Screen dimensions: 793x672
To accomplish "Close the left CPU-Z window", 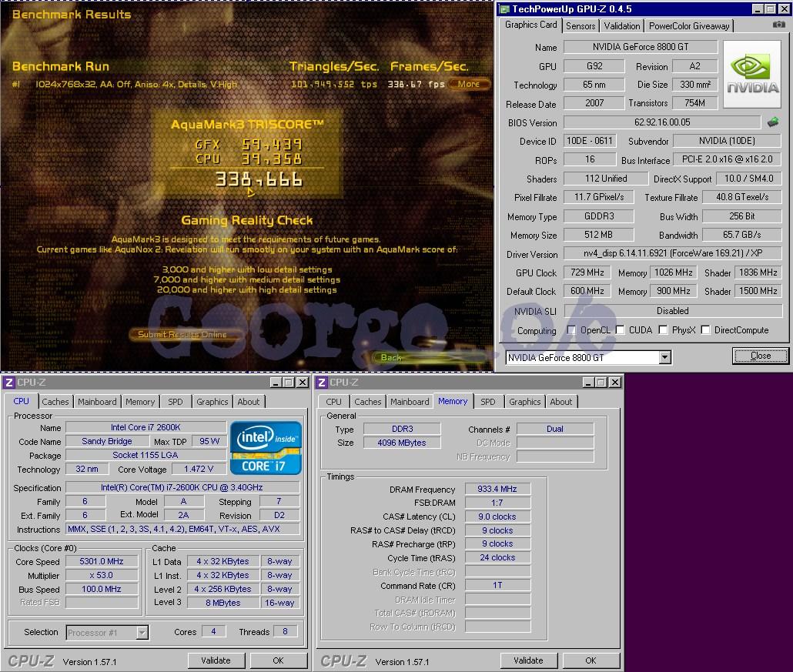I will pos(303,383).
